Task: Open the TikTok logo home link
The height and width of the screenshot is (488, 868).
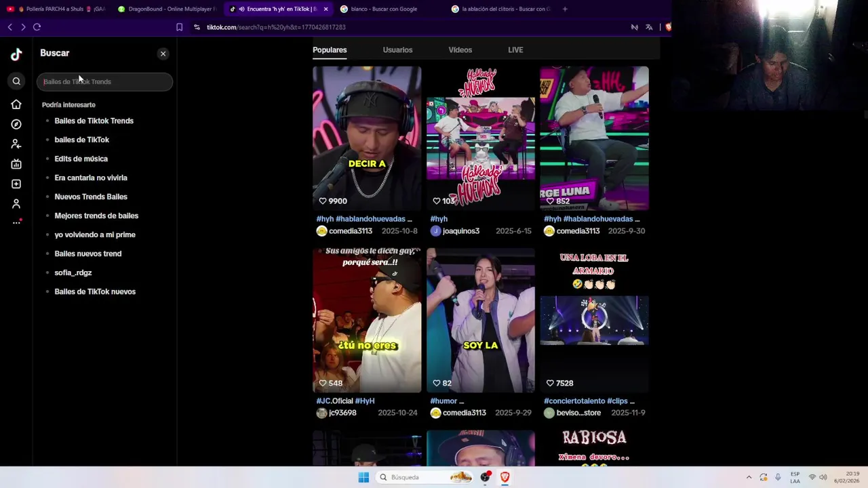Action: pyautogui.click(x=16, y=55)
